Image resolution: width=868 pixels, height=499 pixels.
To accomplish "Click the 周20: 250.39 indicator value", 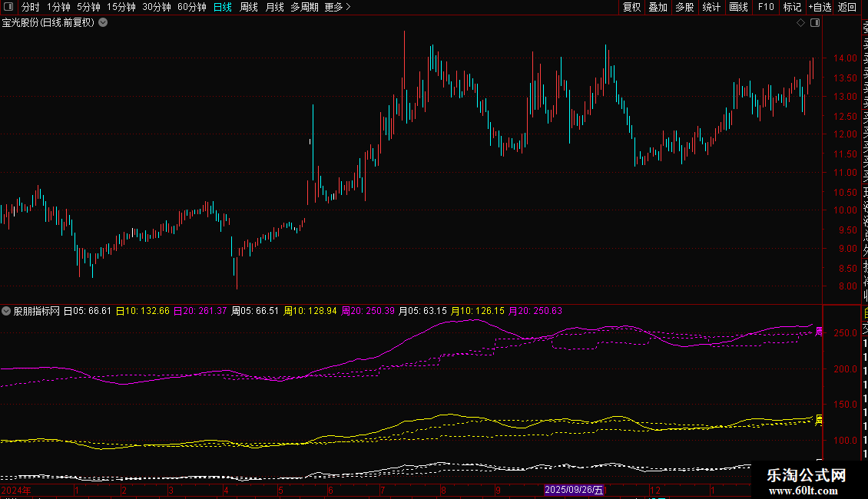I will click(368, 311).
